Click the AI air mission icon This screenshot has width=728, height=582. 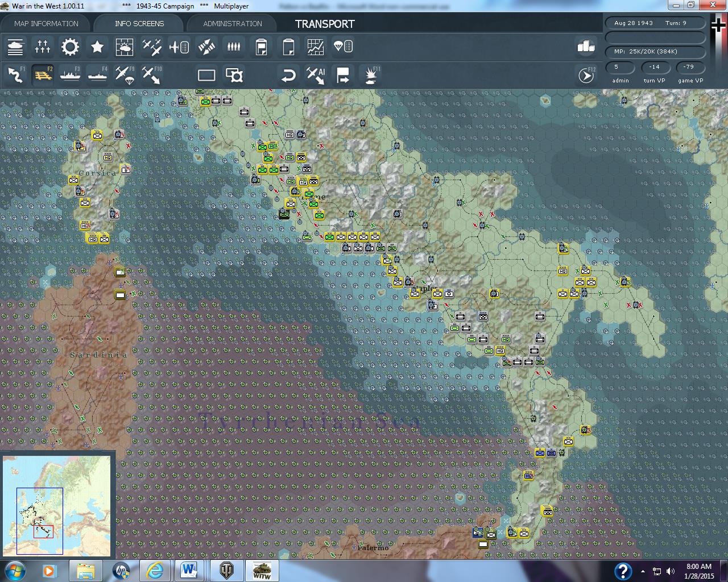pos(316,75)
